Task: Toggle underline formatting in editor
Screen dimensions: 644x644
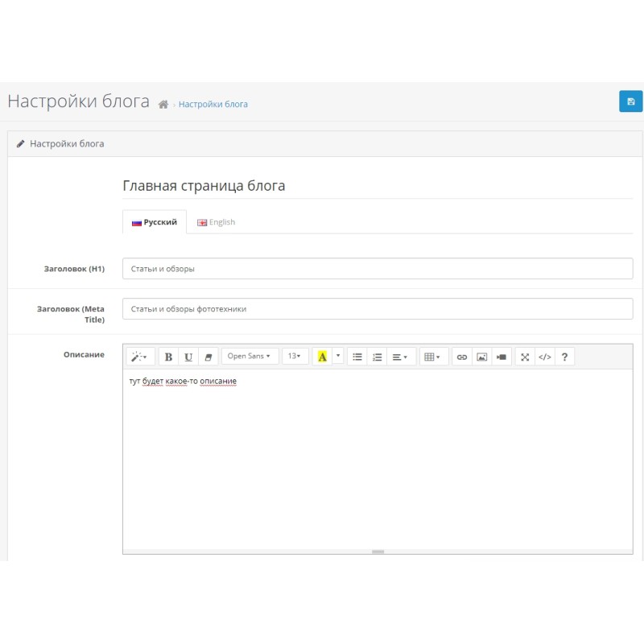Action: pos(188,357)
